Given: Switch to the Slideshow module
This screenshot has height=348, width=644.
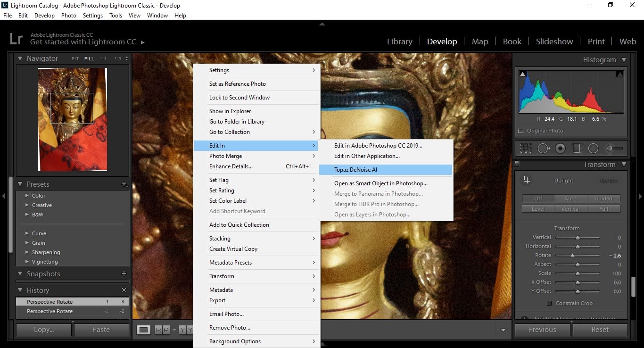Looking at the screenshot, I should tap(554, 41).
